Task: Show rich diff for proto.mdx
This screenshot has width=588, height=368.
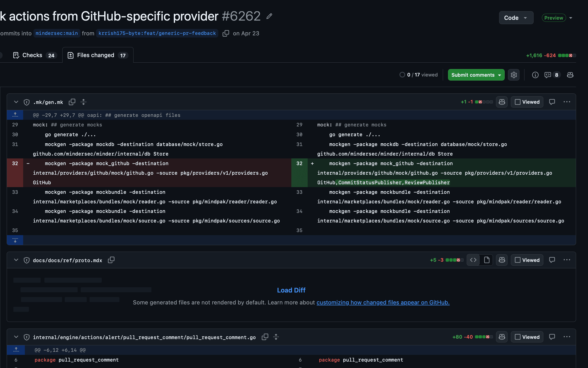Action: (486, 260)
